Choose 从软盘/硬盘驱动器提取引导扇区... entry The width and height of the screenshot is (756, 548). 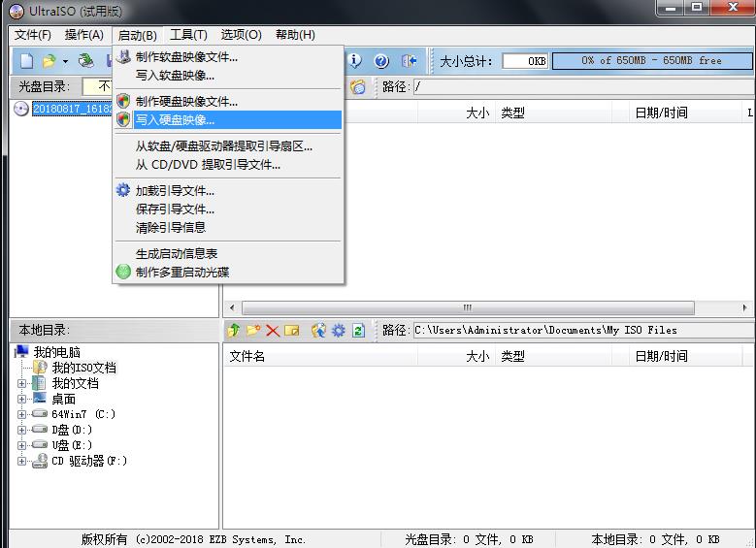(228, 146)
